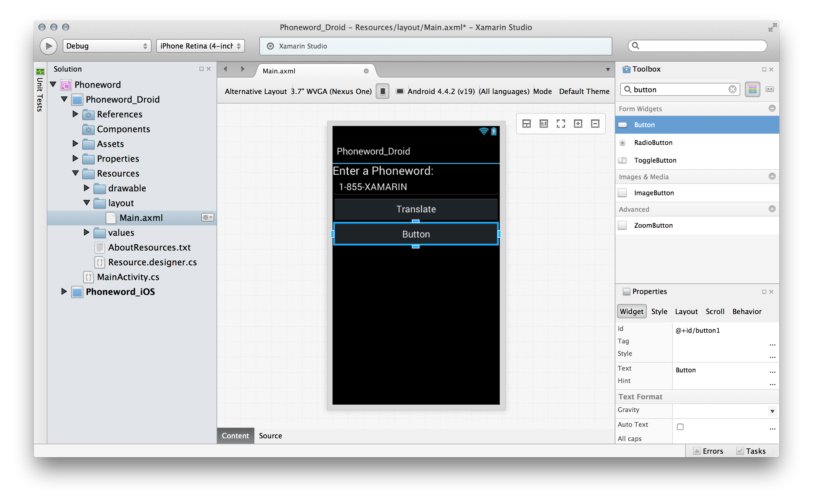Screen dimensions: 813x504
Task: Open the Debug configuration dropdown
Action: coord(107,46)
